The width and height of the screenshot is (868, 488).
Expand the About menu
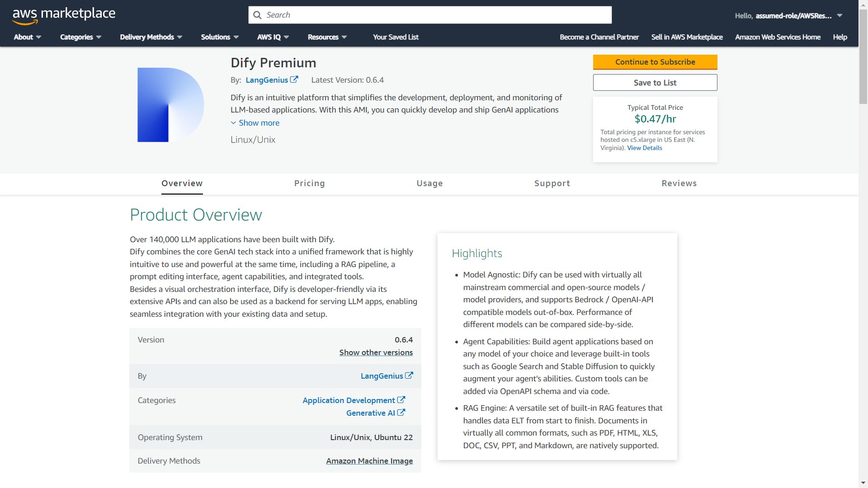(x=27, y=37)
